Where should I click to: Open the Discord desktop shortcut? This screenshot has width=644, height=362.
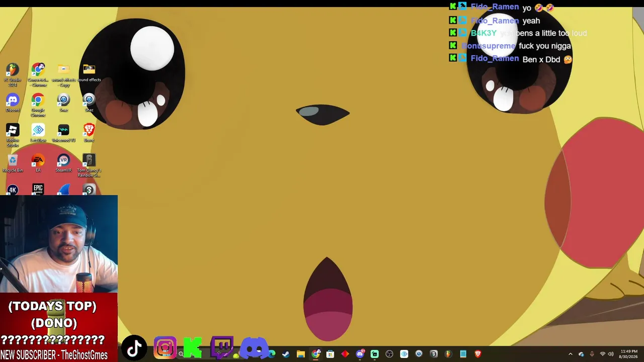pyautogui.click(x=13, y=103)
